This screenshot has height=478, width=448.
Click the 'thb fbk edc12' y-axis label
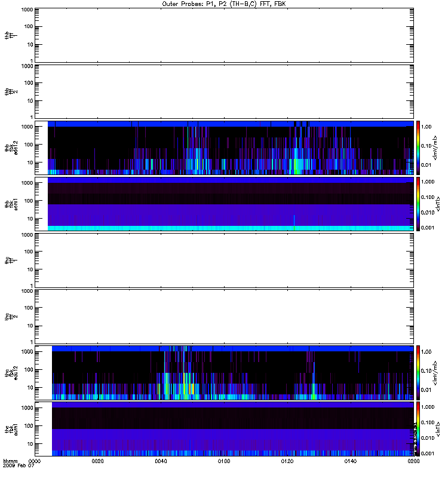click(11, 148)
